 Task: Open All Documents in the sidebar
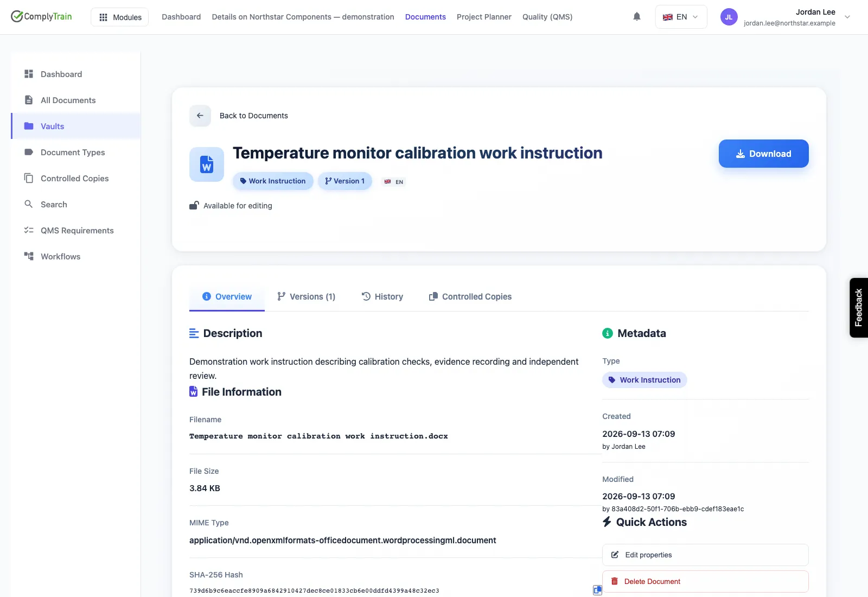pos(76,100)
